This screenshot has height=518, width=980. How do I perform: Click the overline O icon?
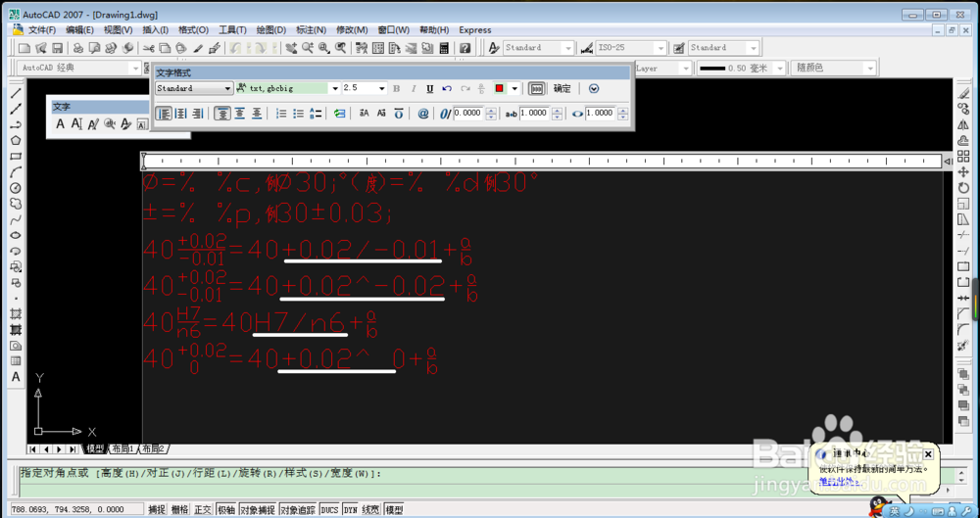(399, 114)
